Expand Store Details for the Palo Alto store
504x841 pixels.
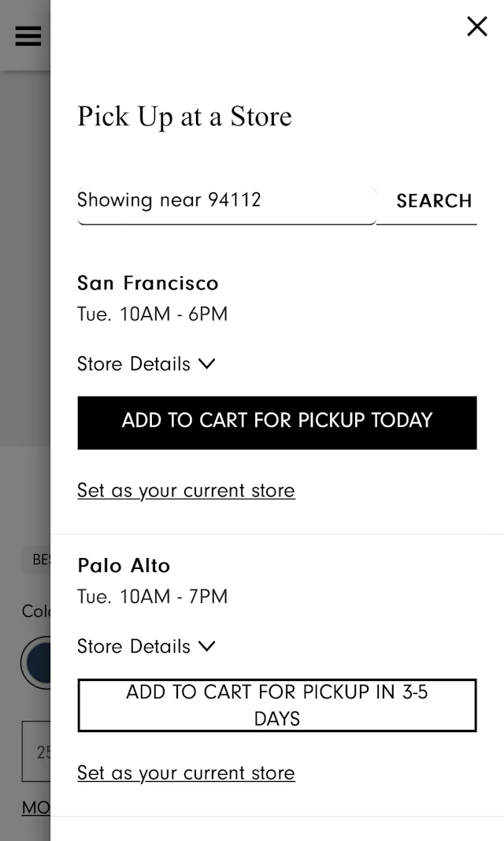(x=146, y=646)
